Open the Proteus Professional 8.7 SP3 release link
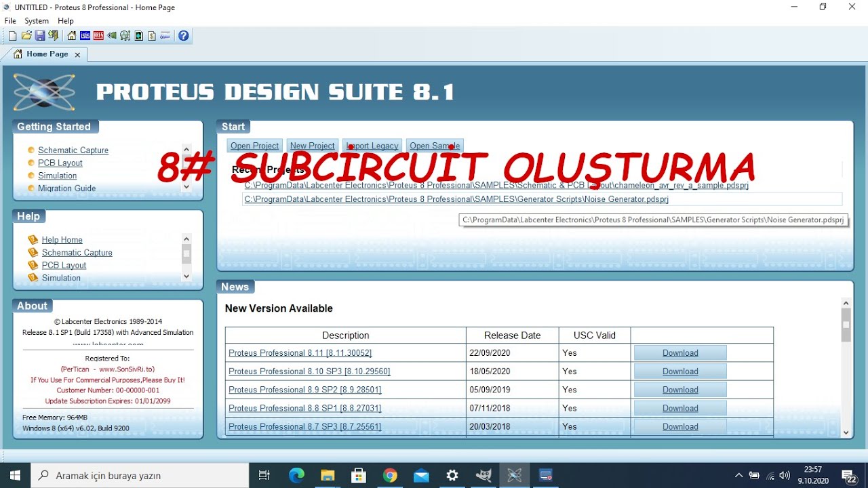 click(305, 426)
